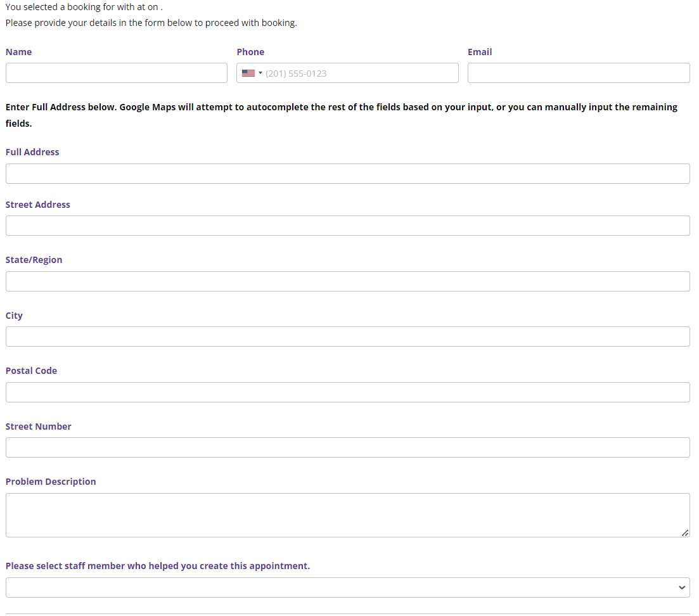Select the Email text box
Image resolution: width=699 pixels, height=616 pixels.
(578, 73)
